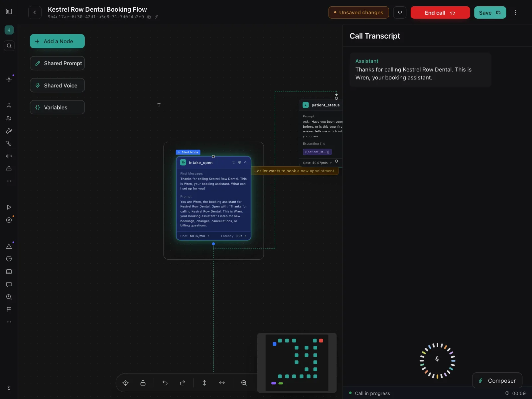The width and height of the screenshot is (532, 399).
Task: Open the Shared Prompt editor
Action: click(57, 63)
